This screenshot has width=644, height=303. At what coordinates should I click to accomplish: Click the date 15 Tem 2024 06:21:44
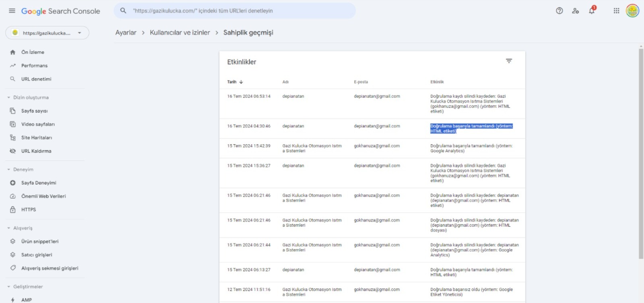(249, 245)
